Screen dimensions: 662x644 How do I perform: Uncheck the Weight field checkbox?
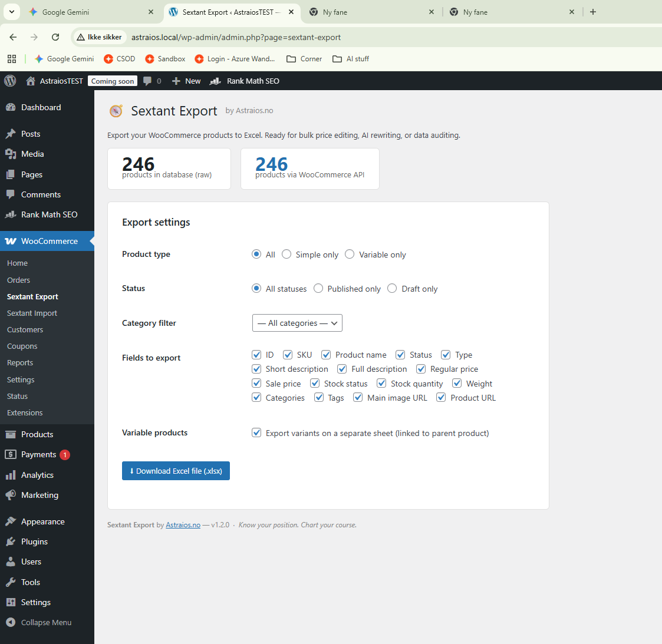[x=457, y=383]
